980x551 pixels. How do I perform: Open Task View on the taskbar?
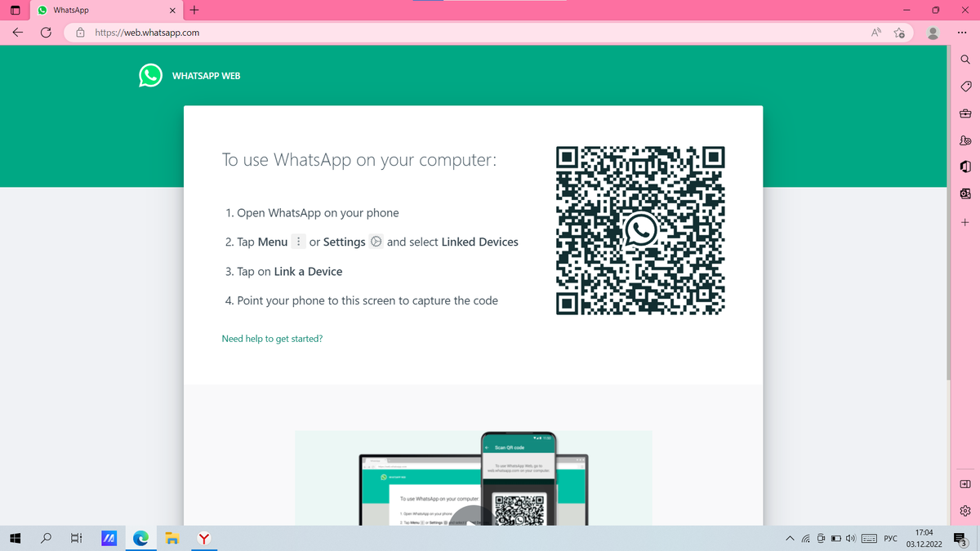click(x=76, y=538)
